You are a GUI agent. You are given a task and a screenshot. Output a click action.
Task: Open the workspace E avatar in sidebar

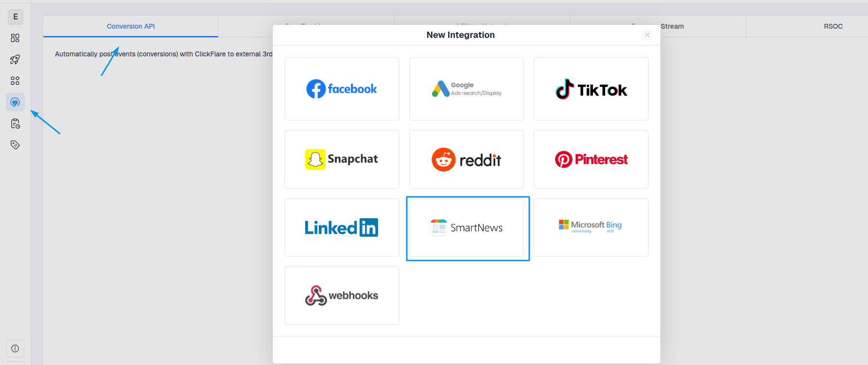16,17
